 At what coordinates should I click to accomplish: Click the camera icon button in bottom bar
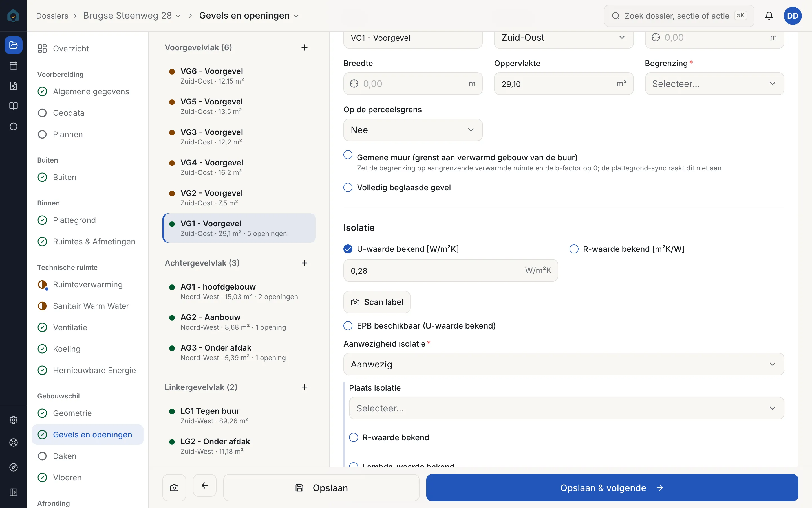174,487
